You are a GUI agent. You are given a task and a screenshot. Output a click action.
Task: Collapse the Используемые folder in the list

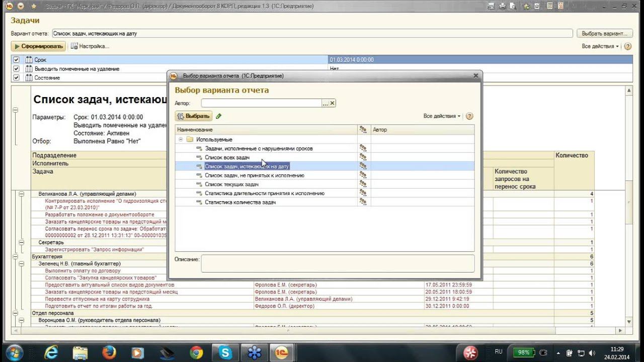[181, 139]
